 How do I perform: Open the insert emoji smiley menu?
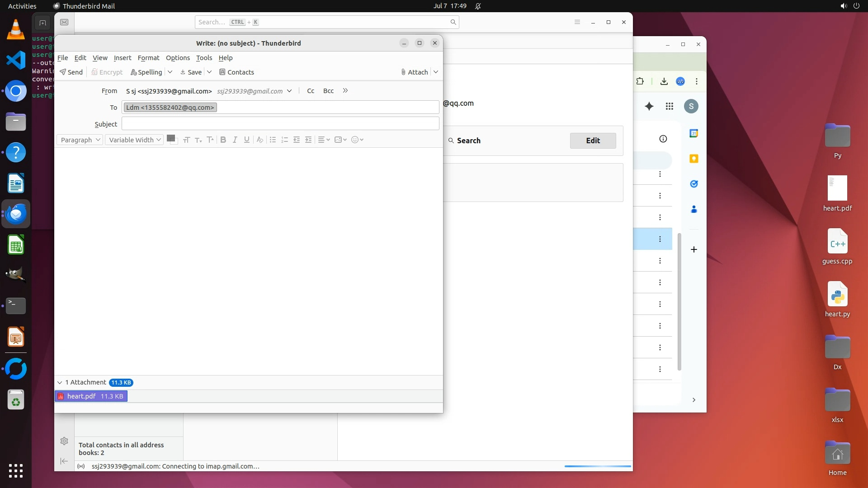(357, 140)
